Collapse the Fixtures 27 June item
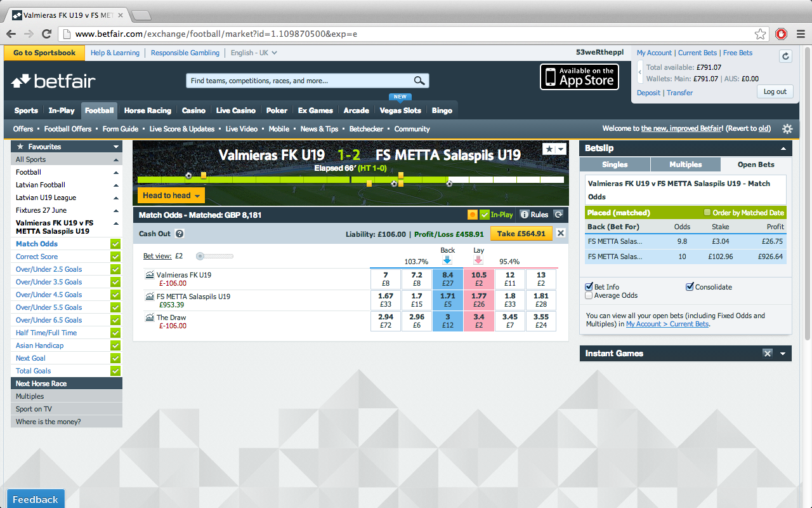Image resolution: width=812 pixels, height=508 pixels. click(x=115, y=210)
